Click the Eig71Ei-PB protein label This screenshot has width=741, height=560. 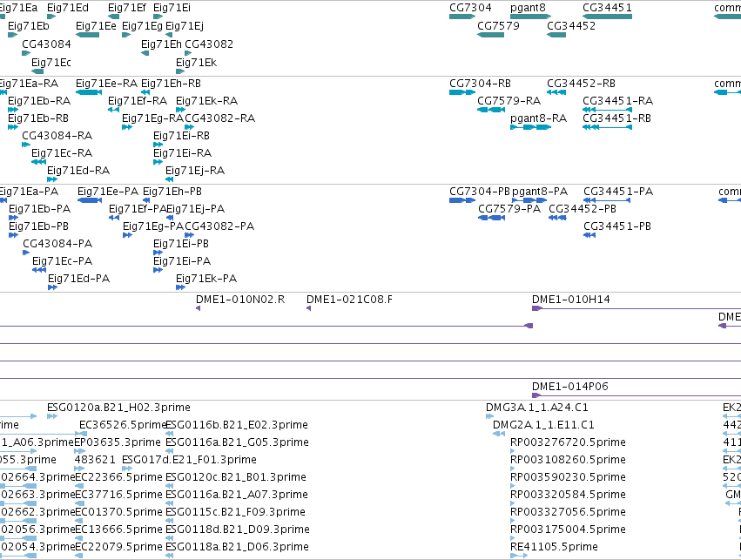click(x=181, y=244)
